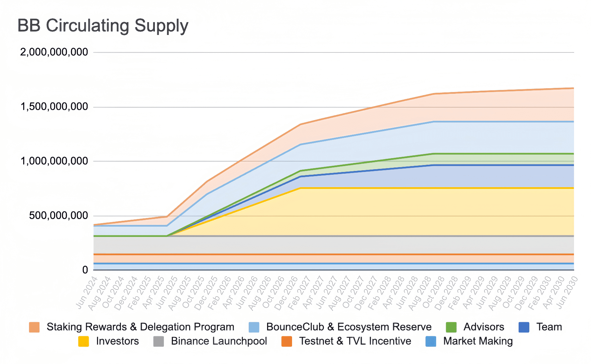The height and width of the screenshot is (364, 591).
Task: Click the 2,000,000,000 y-axis label
Action: [x=54, y=52]
